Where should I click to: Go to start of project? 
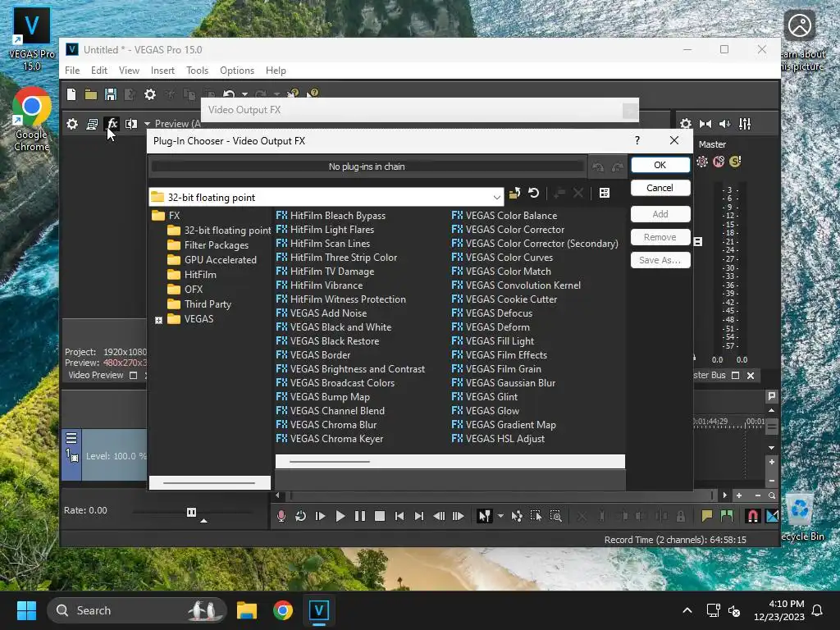(x=399, y=516)
